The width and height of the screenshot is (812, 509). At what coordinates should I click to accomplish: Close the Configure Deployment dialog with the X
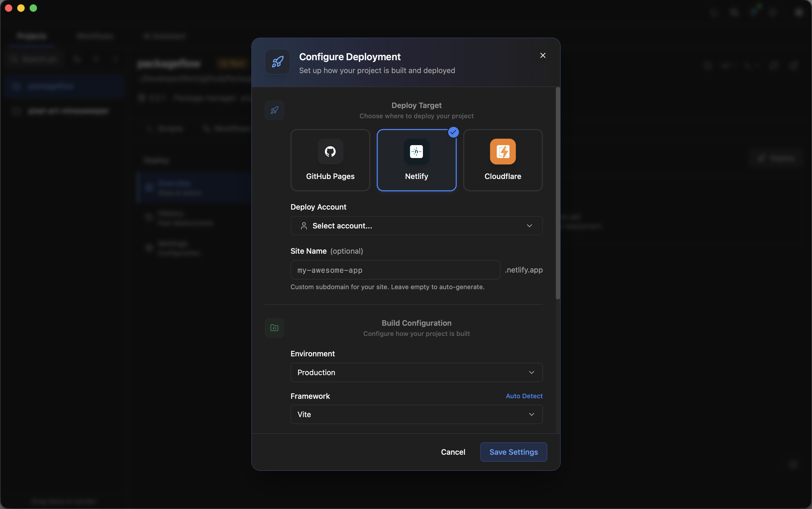[x=543, y=56]
